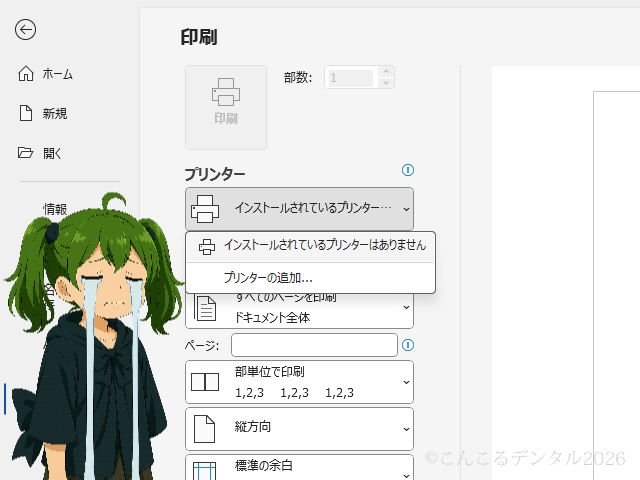The height and width of the screenshot is (480, 640).
Task: Go to ホーム via its house icon
Action: coord(26,74)
